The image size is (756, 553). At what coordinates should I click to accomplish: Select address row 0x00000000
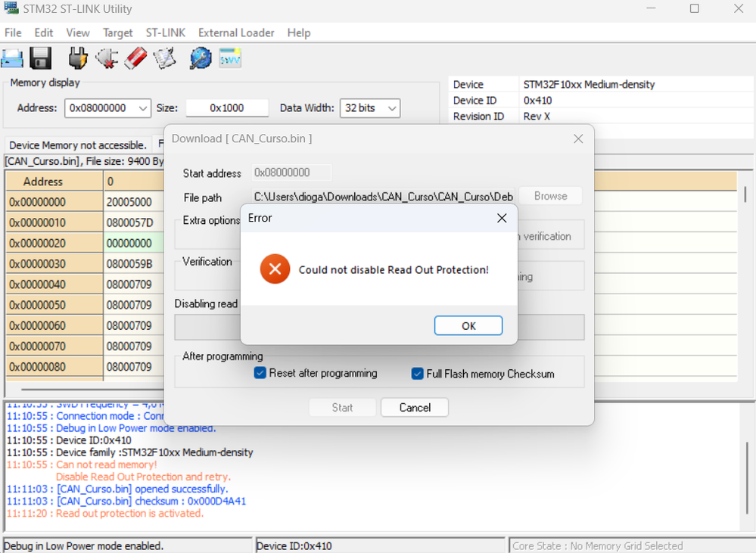(54, 202)
